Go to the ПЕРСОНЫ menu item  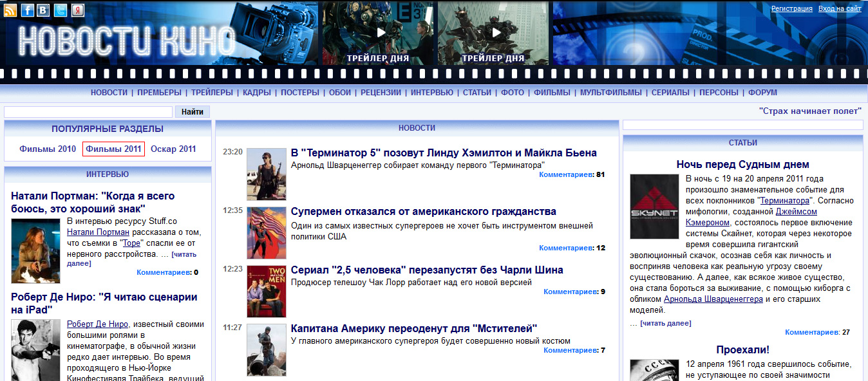[x=719, y=93]
